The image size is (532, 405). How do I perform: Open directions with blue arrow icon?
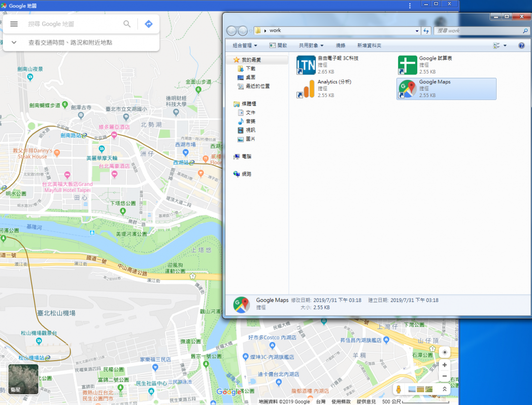click(x=148, y=24)
